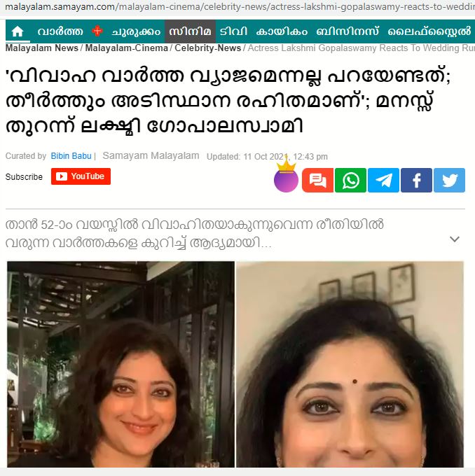Open the comments chat icon
The height and width of the screenshot is (476, 475).
[x=317, y=181]
